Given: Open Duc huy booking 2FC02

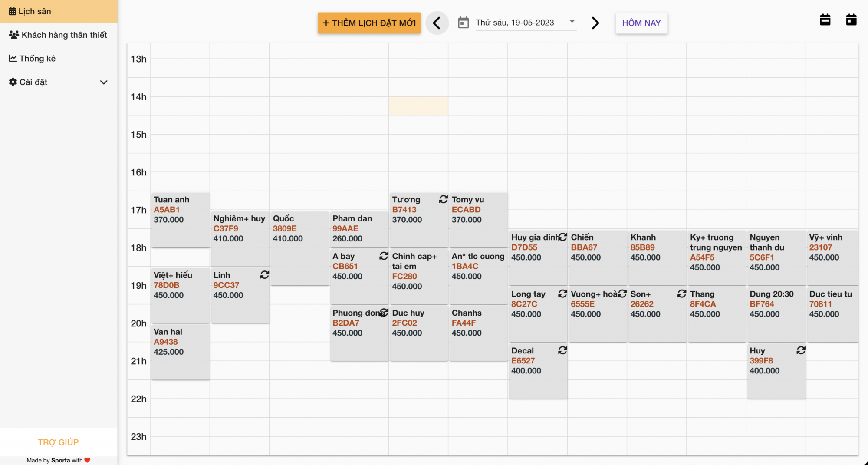Looking at the screenshot, I should coord(419,333).
